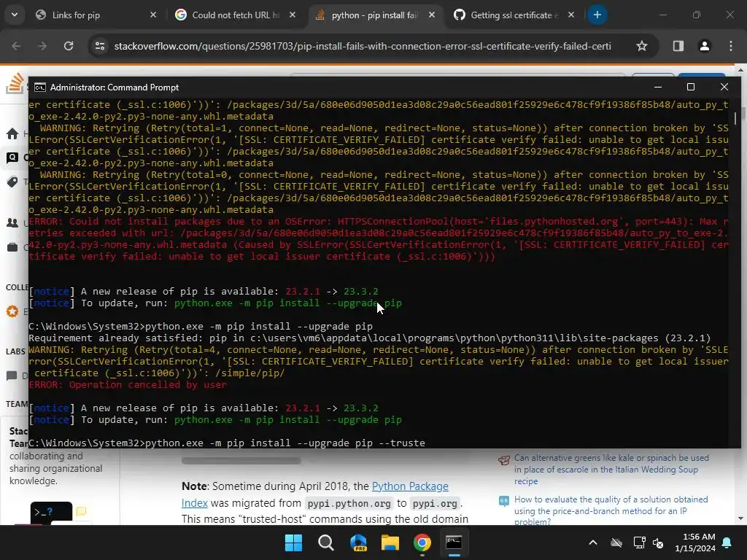
Task: Bookmark this page with star icon
Action: click(642, 46)
